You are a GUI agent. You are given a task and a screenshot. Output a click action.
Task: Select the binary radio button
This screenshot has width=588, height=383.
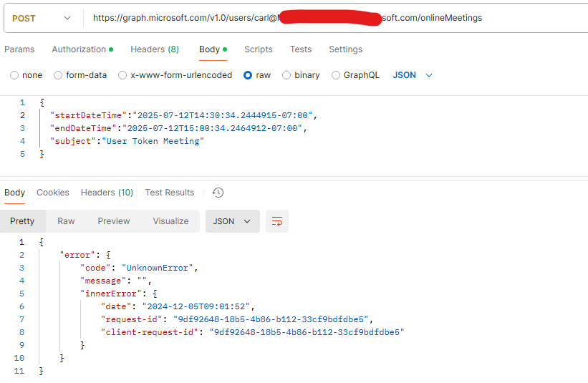pyautogui.click(x=286, y=75)
